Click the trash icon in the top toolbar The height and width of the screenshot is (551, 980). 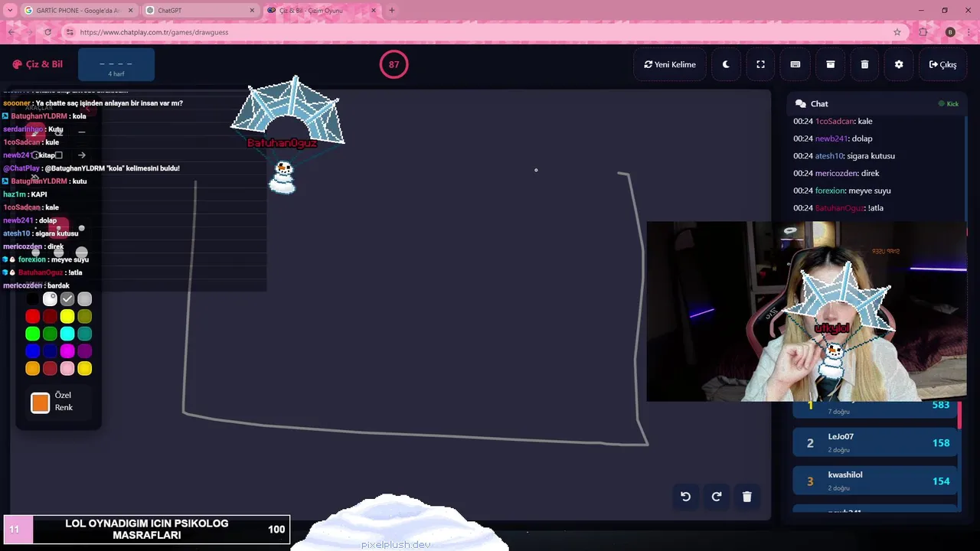864,64
